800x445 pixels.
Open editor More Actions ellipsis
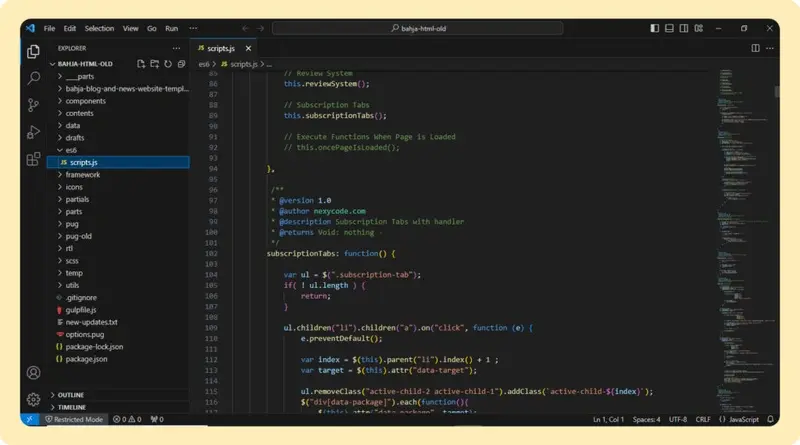[x=769, y=48]
